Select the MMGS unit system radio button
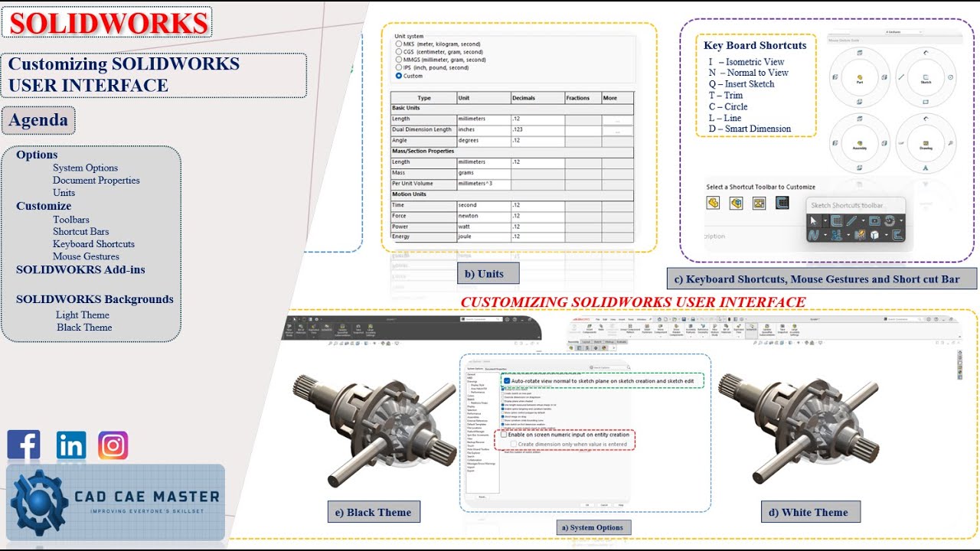980x551 pixels. point(399,60)
